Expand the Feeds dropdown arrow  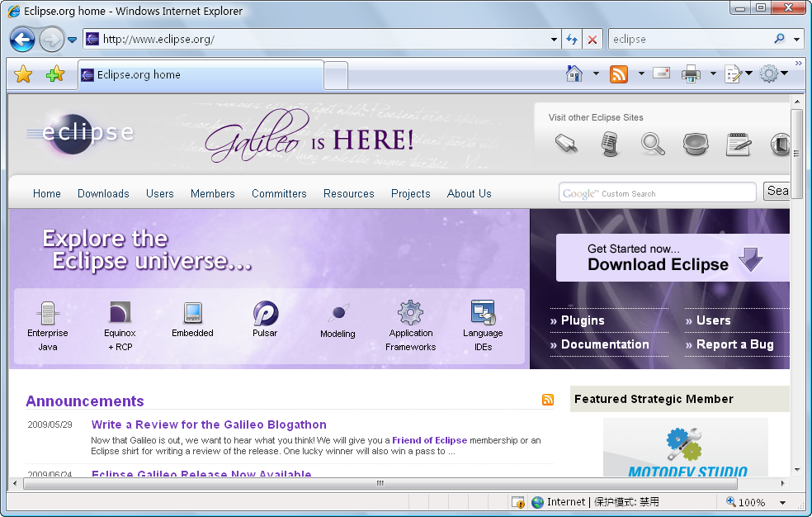(641, 74)
